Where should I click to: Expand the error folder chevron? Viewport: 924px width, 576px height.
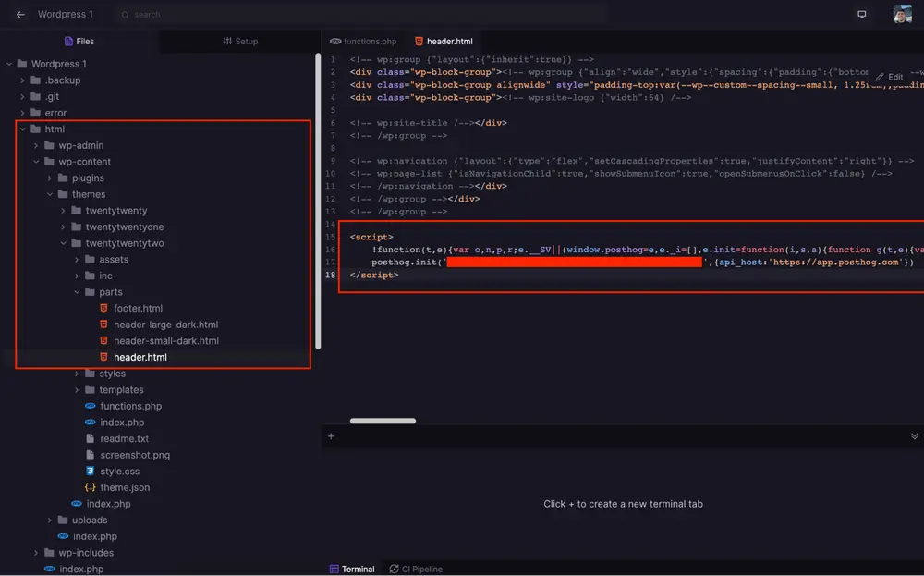22,113
